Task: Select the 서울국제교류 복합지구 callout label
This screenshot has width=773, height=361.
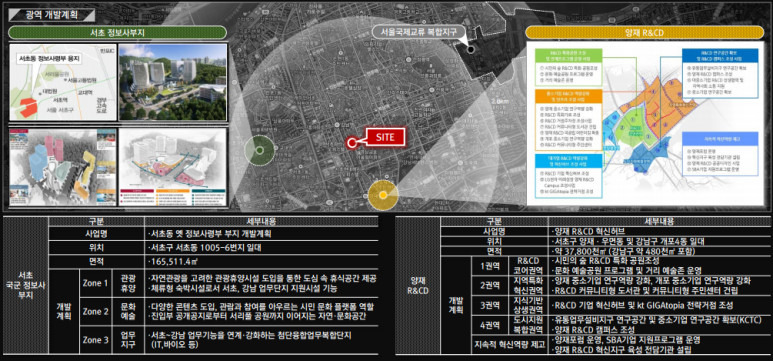Action: 419,33
